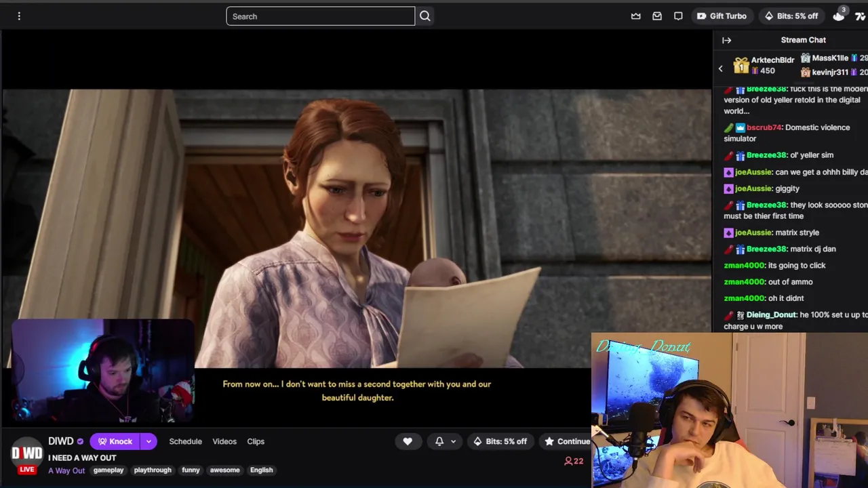Click the Gift Turbo button
The width and height of the screenshot is (868, 488).
722,16
